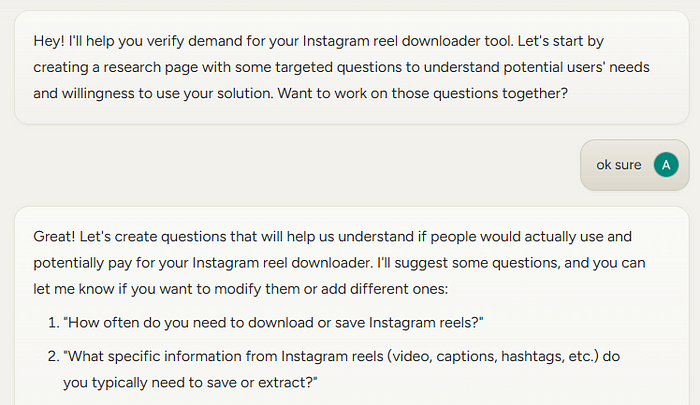Click the line starting "creating a research page"
Screen dimensions: 700x405
click(x=342, y=67)
